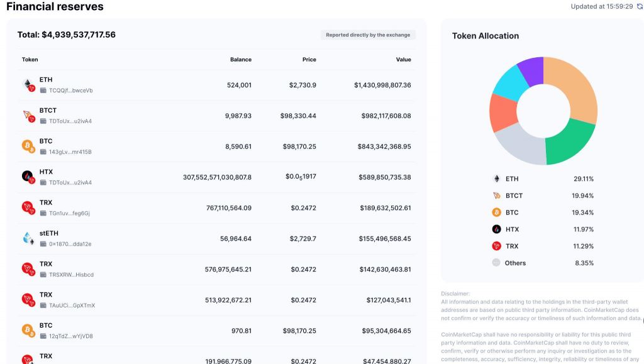
Task: Click the HTX token icon in the table
Action: [28, 177]
